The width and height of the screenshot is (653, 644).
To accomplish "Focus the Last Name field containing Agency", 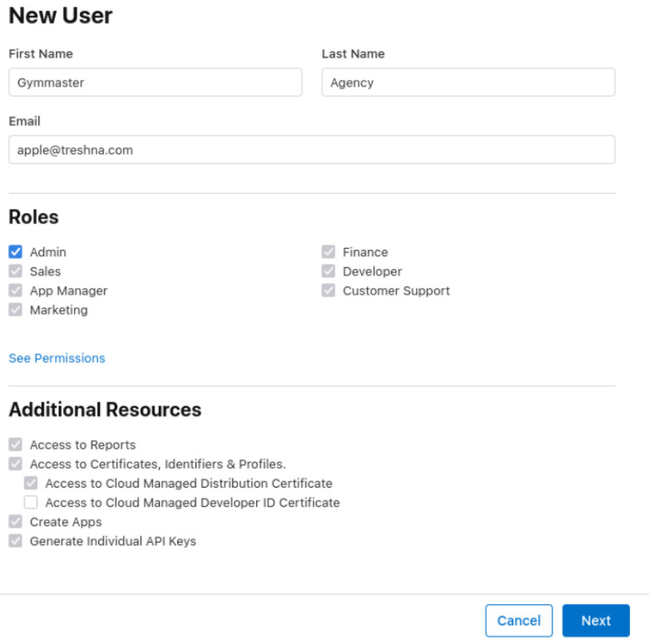I will coord(468,82).
